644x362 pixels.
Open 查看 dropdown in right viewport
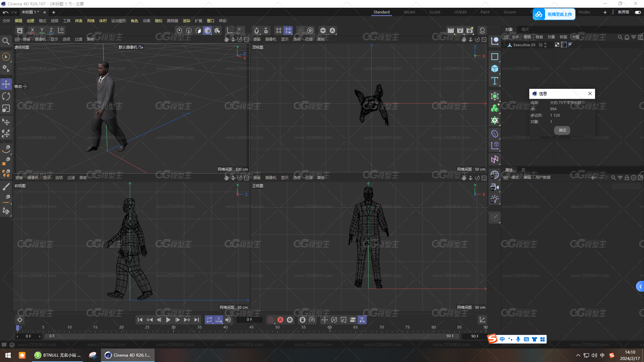[x=19, y=178]
